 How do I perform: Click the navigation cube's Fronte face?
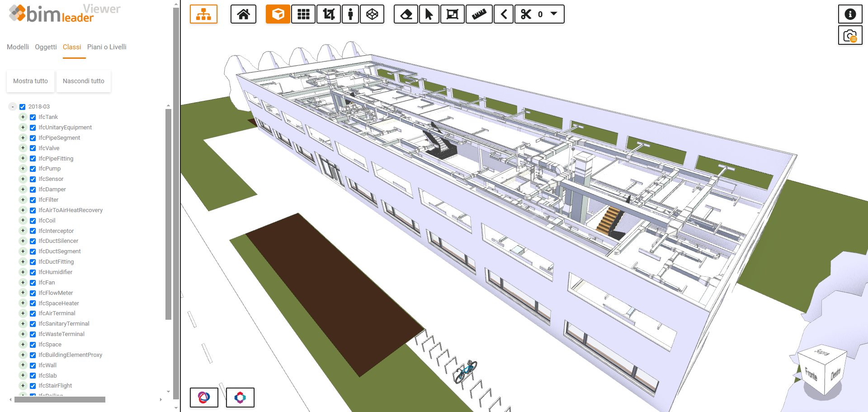click(x=811, y=374)
